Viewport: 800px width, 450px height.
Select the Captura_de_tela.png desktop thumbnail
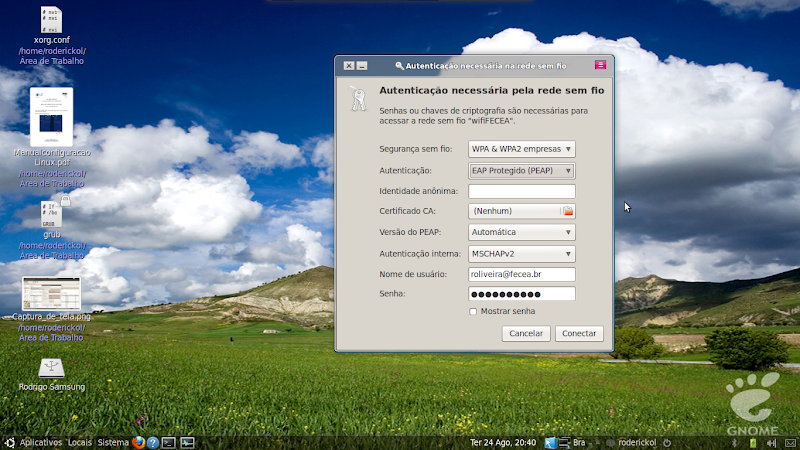click(52, 293)
